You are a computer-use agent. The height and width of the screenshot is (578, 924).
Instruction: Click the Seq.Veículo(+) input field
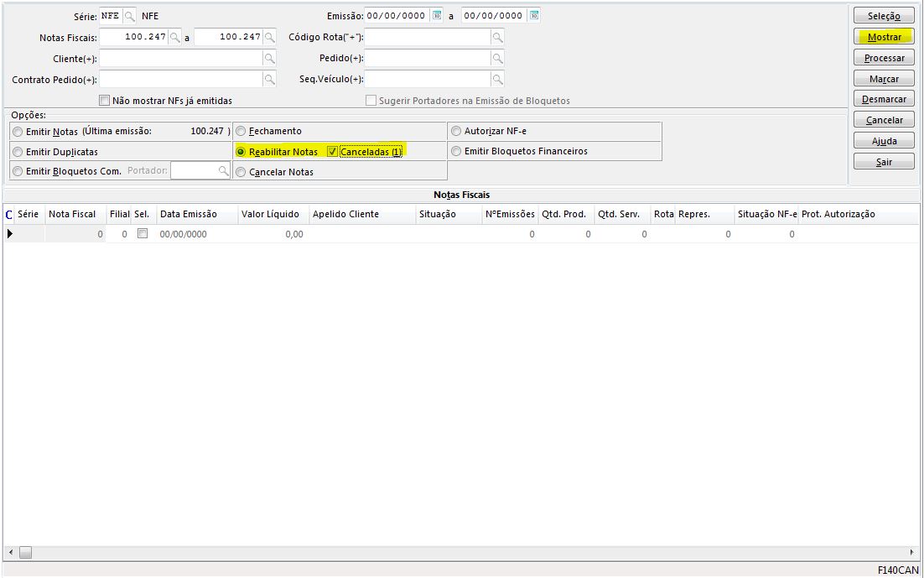click(428, 79)
